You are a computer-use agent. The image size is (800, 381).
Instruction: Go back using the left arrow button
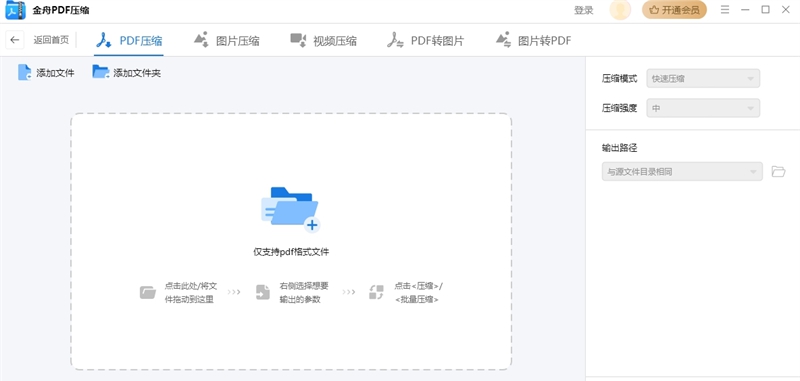15,40
